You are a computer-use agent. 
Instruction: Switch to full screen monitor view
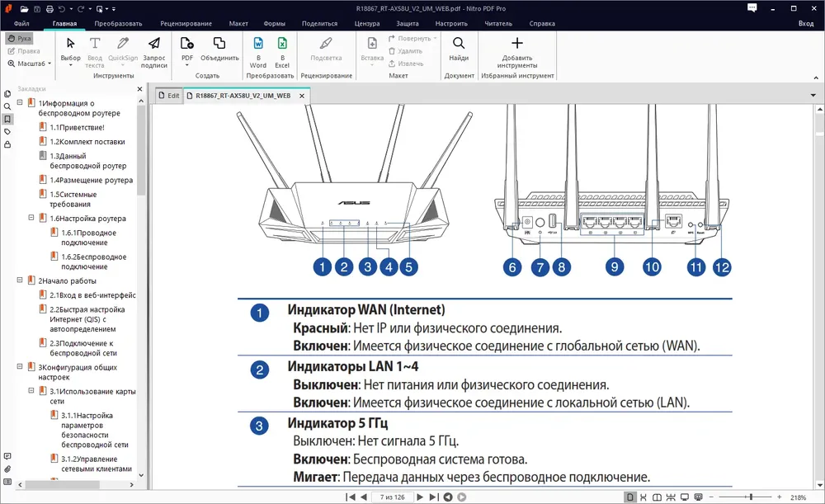click(685, 497)
